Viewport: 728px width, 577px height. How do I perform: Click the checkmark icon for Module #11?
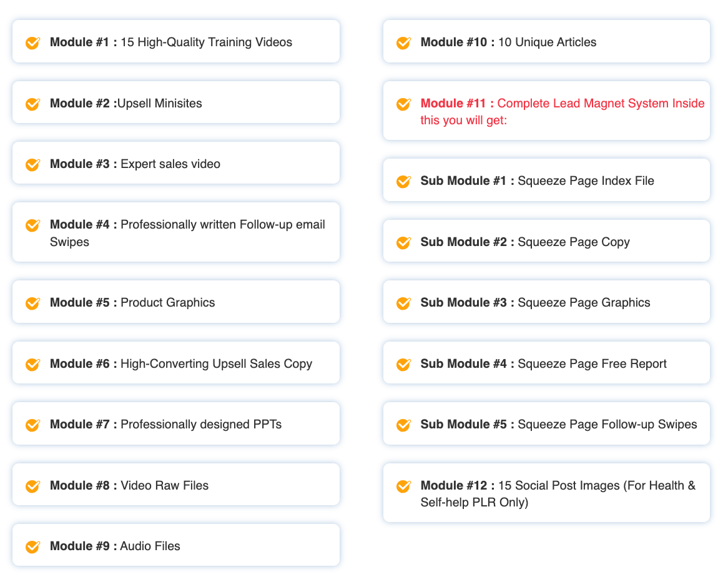[403, 104]
